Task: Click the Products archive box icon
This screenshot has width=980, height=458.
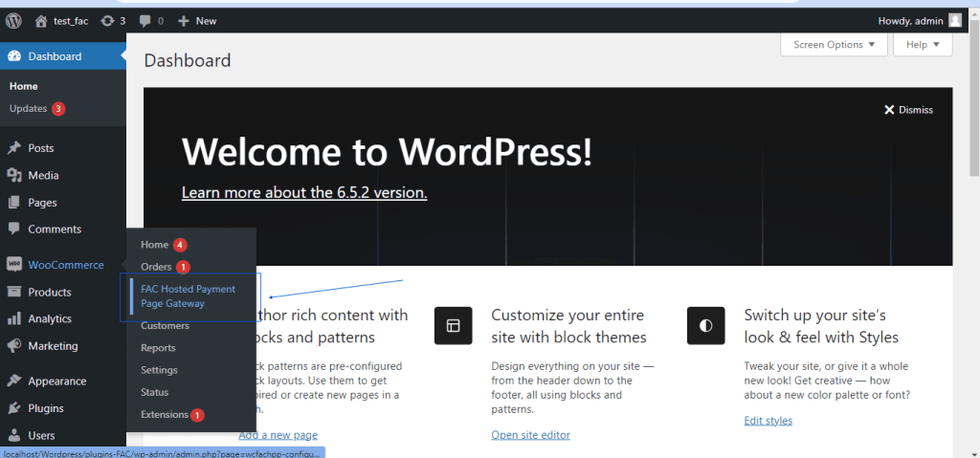Action: pyautogui.click(x=14, y=292)
